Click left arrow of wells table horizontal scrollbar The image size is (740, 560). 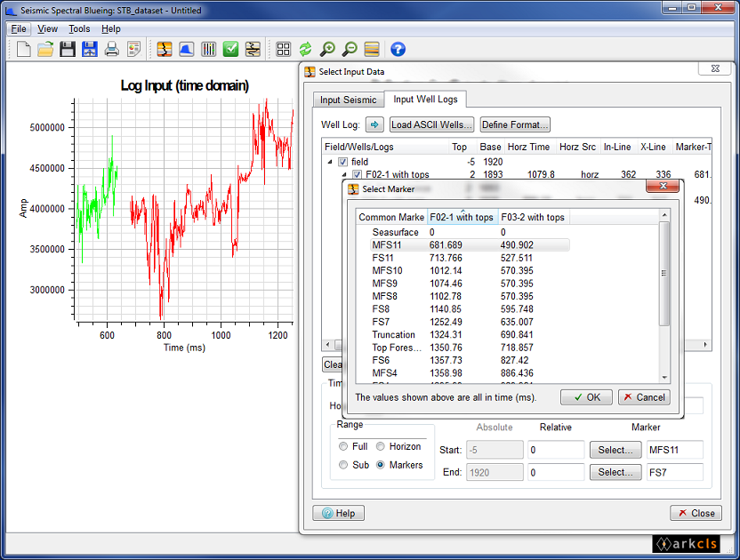click(x=328, y=345)
